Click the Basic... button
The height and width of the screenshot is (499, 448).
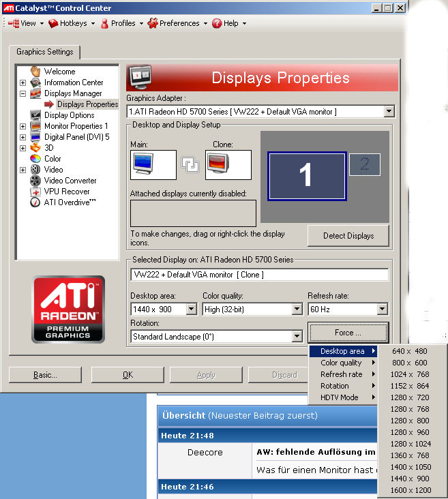45,375
